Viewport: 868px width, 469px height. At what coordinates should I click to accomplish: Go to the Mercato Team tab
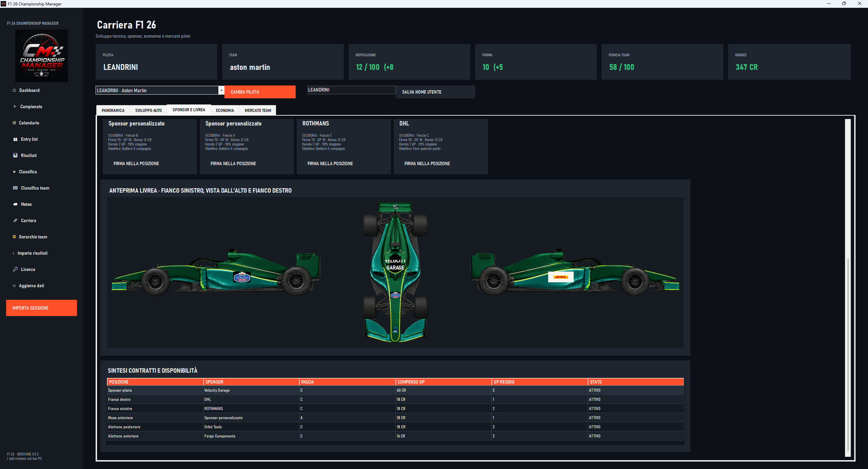258,110
